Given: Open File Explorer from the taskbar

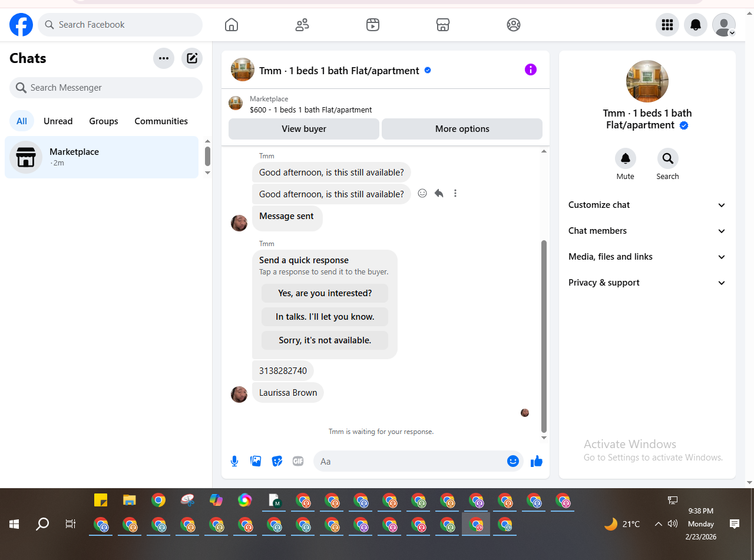Looking at the screenshot, I should pyautogui.click(x=130, y=501).
